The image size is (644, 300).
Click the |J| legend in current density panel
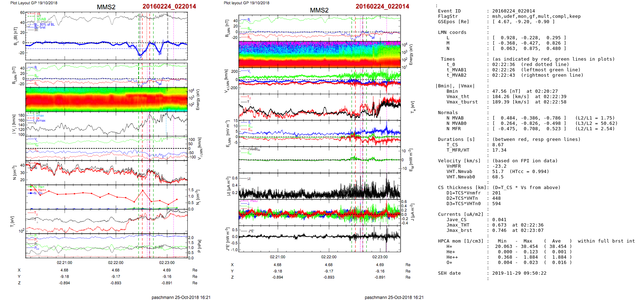click(x=249, y=179)
